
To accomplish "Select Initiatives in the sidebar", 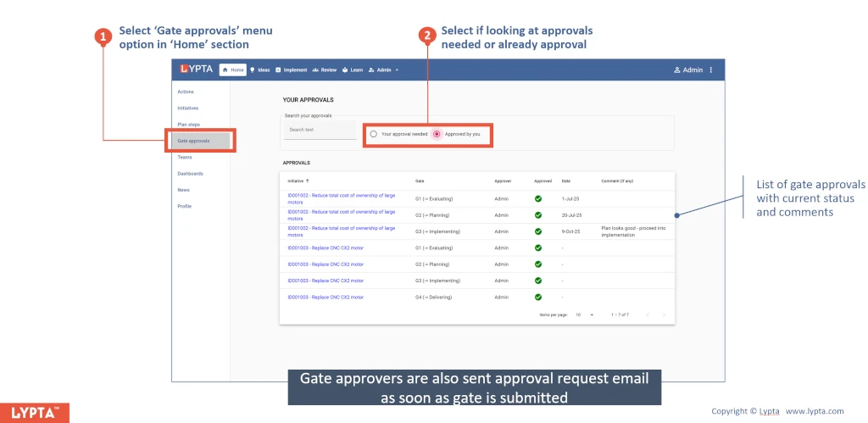I will tap(188, 109).
